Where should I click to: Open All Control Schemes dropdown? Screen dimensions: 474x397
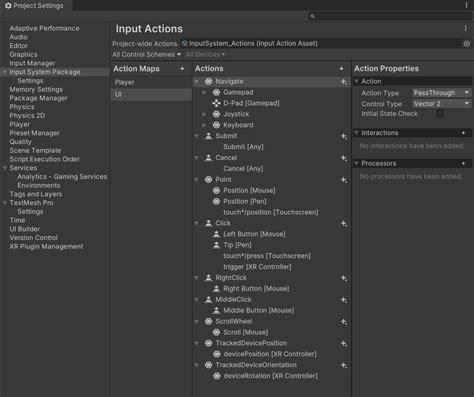pos(146,55)
